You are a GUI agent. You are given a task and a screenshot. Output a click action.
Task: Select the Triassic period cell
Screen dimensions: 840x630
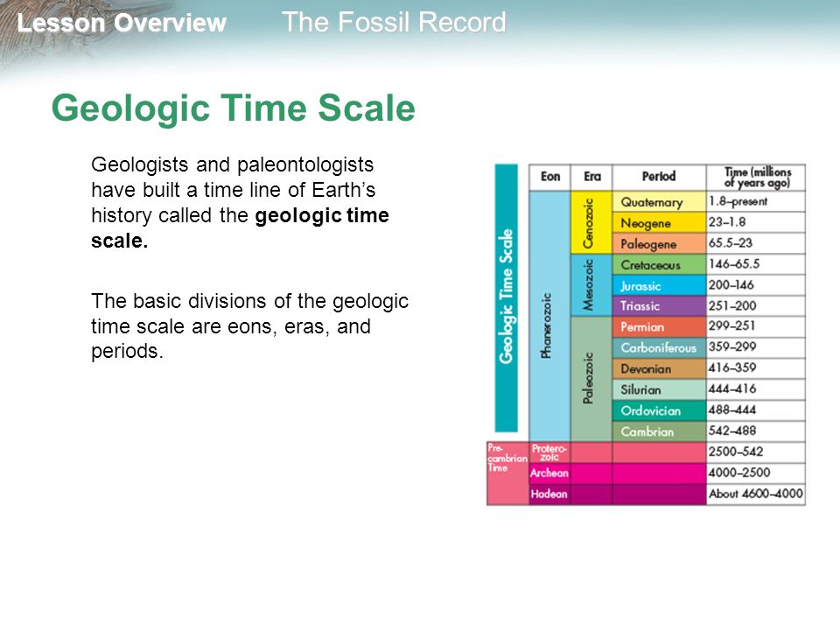click(x=659, y=306)
